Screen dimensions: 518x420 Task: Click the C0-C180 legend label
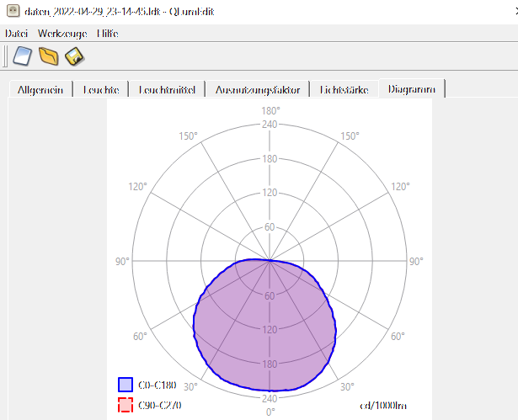(158, 385)
